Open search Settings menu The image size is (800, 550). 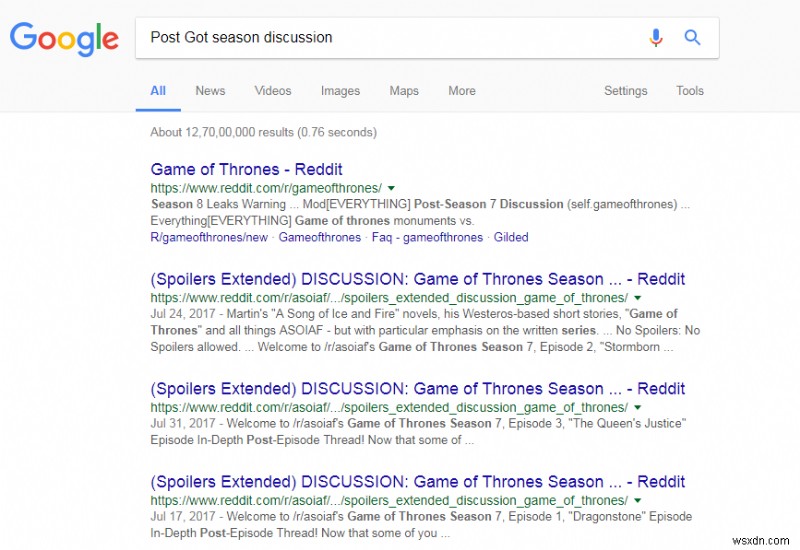click(x=626, y=91)
